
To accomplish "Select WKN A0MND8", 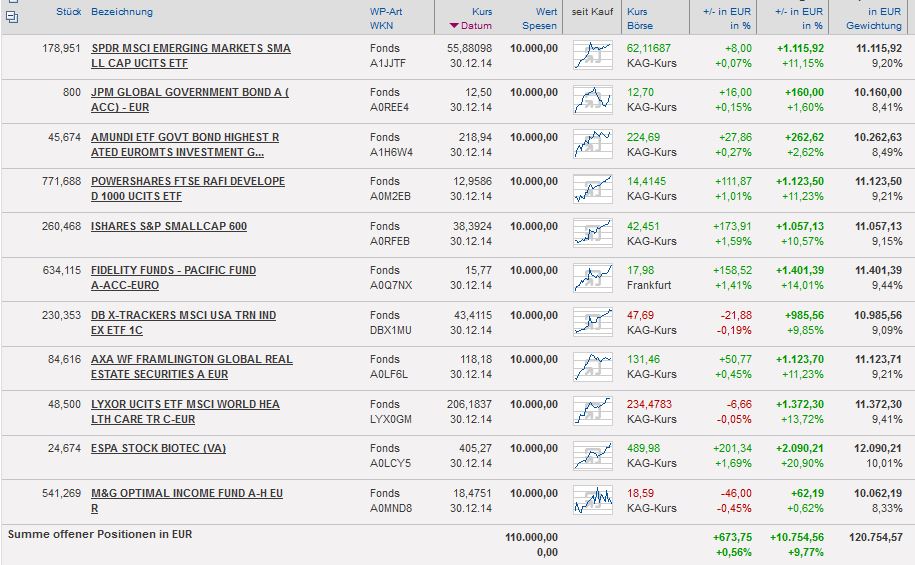I will point(390,508).
